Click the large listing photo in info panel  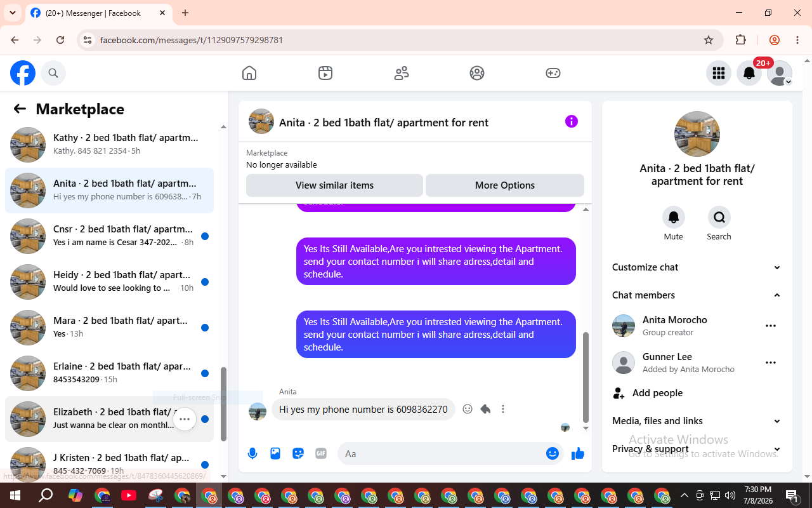tap(697, 134)
